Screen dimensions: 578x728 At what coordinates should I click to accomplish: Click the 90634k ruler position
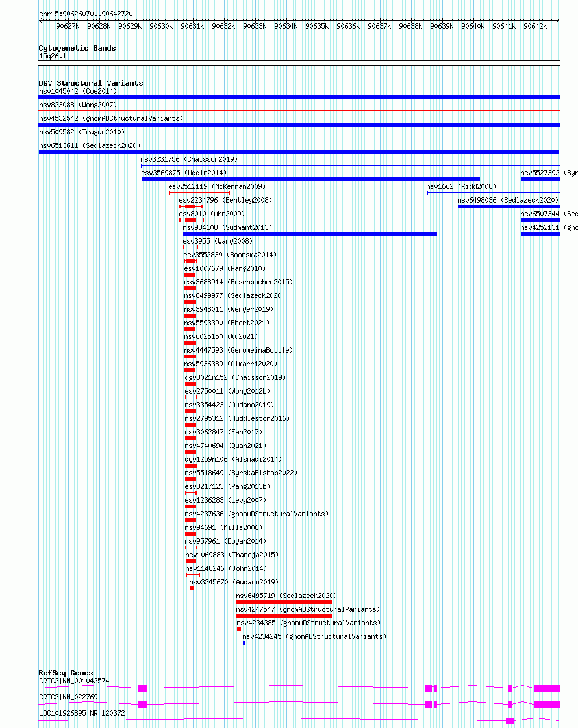286,27
